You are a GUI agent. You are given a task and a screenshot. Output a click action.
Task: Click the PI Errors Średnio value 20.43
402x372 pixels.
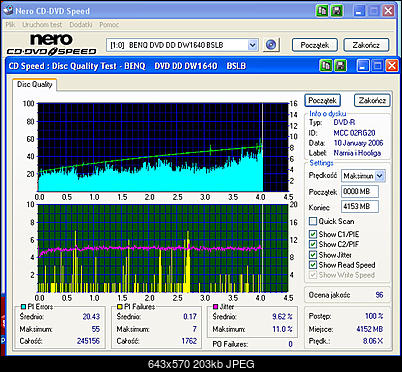[91, 316]
